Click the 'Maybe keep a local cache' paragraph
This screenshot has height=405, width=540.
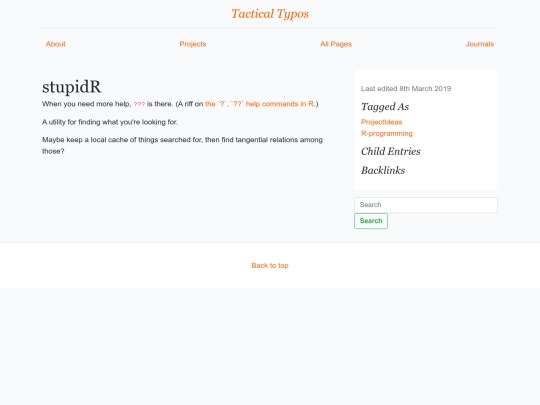pos(182,145)
